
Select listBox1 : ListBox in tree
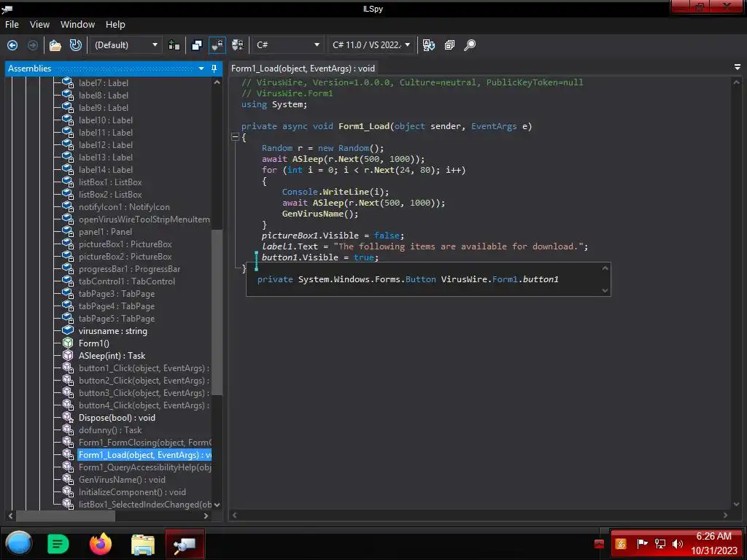click(x=110, y=182)
